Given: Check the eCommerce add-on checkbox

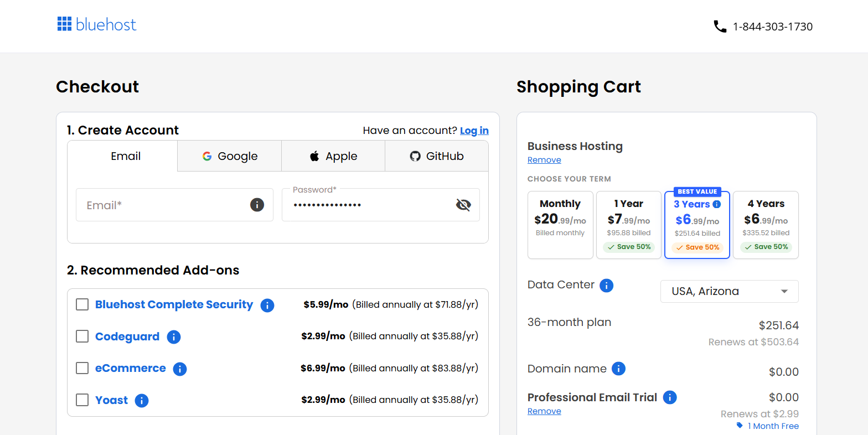Looking at the screenshot, I should pos(82,368).
